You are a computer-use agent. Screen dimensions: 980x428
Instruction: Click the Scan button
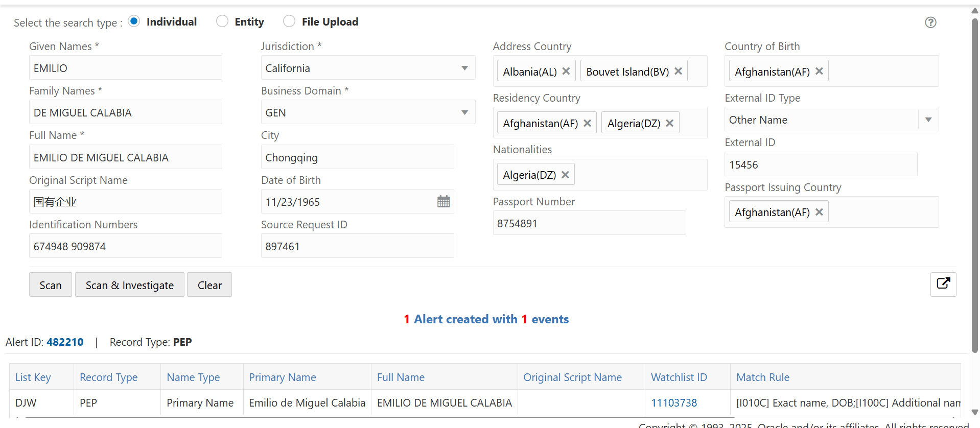pos(51,284)
